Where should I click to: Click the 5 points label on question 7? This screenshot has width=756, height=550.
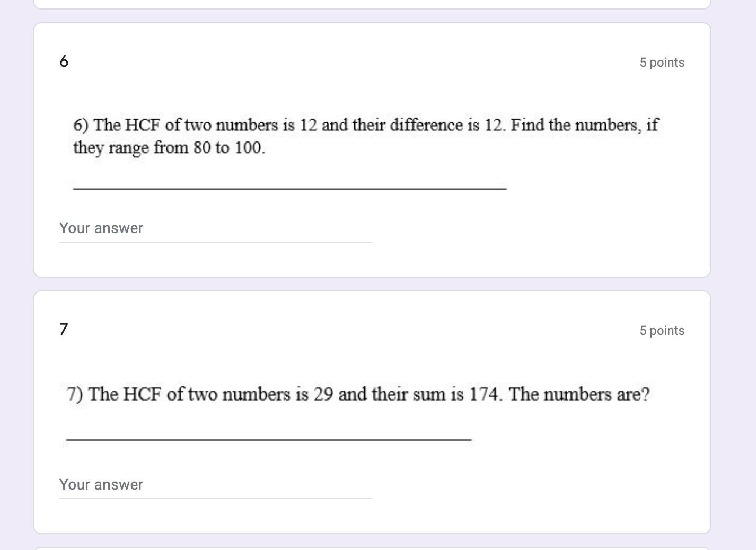pyautogui.click(x=662, y=331)
